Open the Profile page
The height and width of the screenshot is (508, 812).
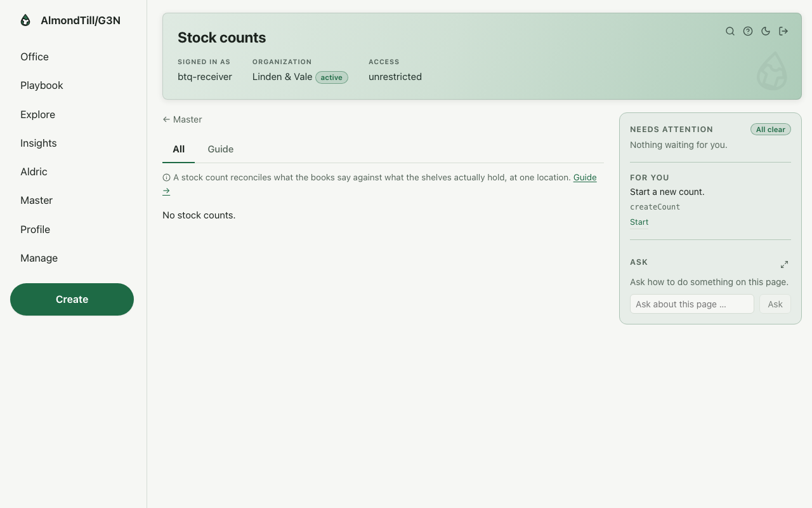coord(35,229)
